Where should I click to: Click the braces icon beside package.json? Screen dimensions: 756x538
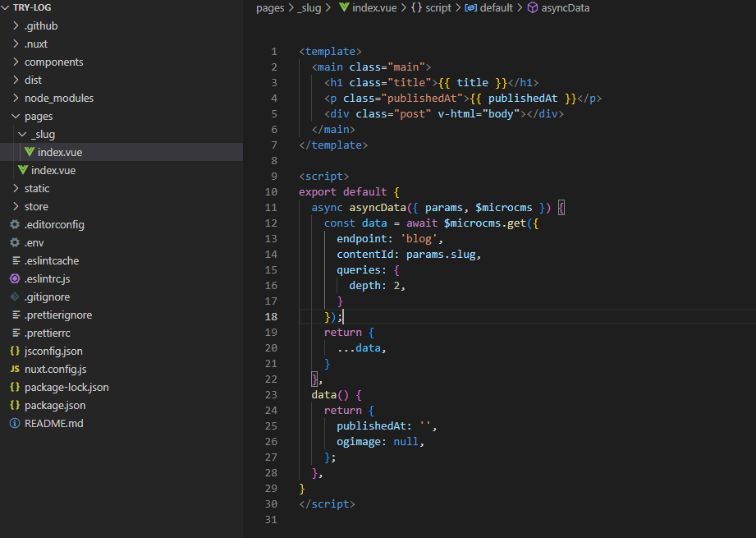(x=15, y=405)
